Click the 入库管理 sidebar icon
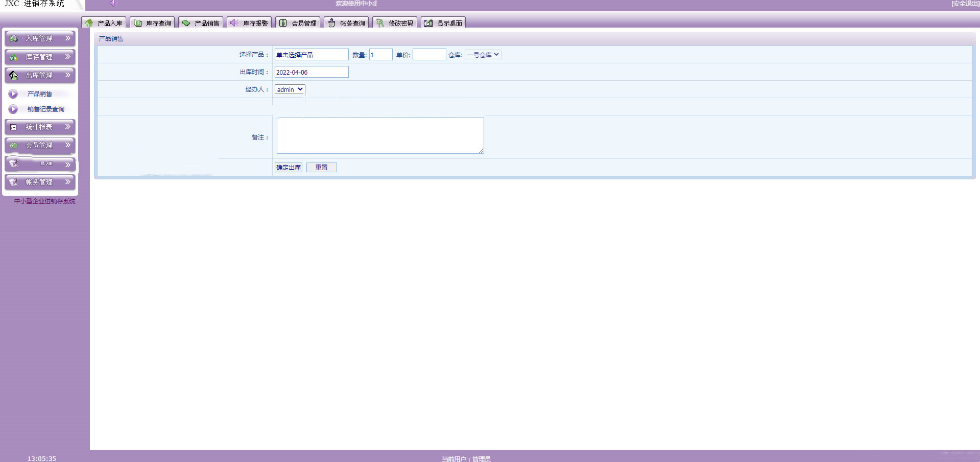The image size is (980, 462). (14, 38)
